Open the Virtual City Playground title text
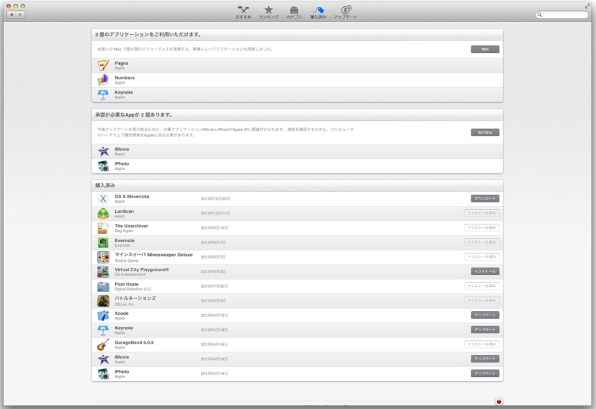Image resolution: width=596 pixels, height=409 pixels. tap(142, 269)
